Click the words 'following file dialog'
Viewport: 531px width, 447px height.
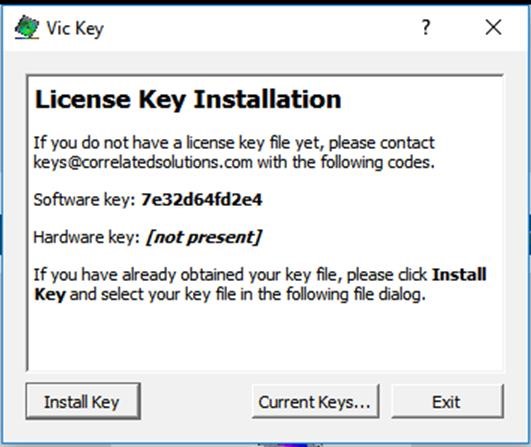pos(356,294)
